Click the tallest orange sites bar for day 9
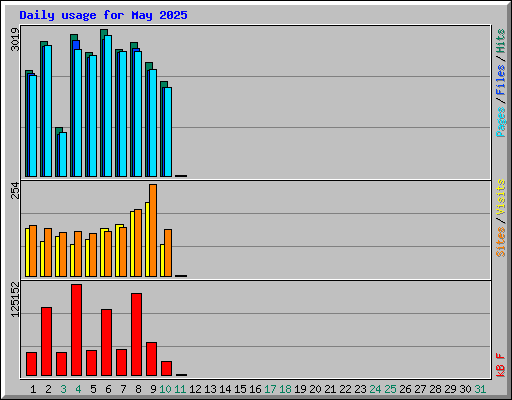 [x=153, y=230]
